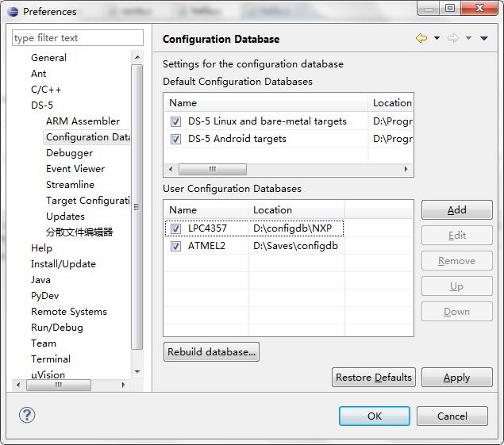Open Updates page under DS-5

[x=65, y=217]
